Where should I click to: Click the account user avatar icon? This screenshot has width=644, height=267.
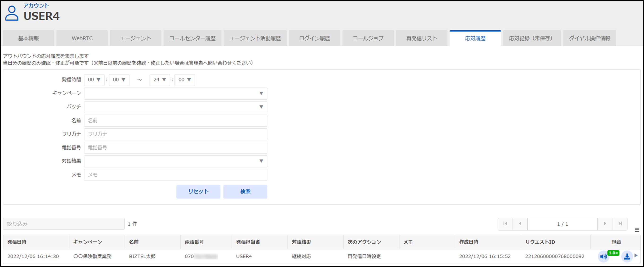(x=12, y=13)
